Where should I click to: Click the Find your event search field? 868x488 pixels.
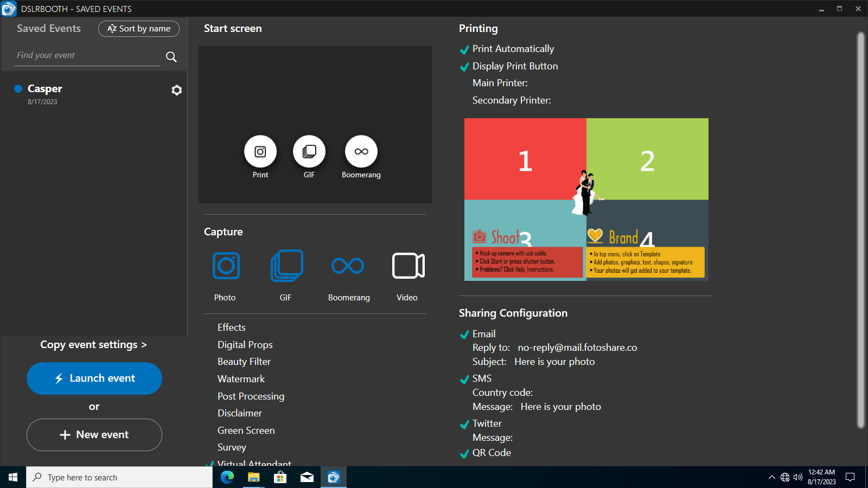87,55
